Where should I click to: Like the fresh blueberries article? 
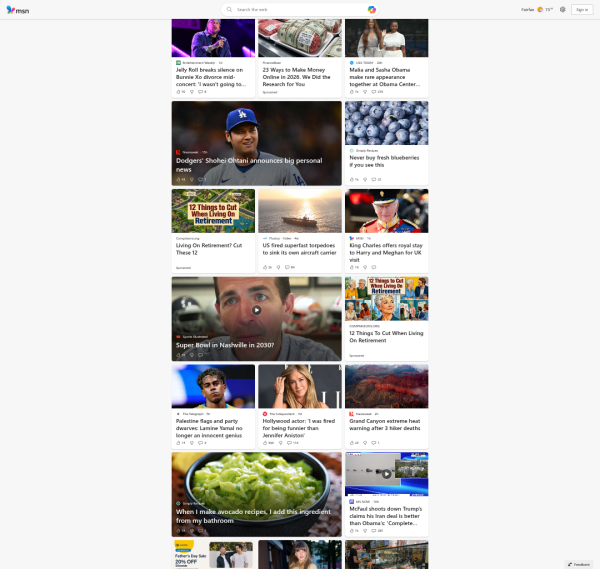click(x=354, y=179)
